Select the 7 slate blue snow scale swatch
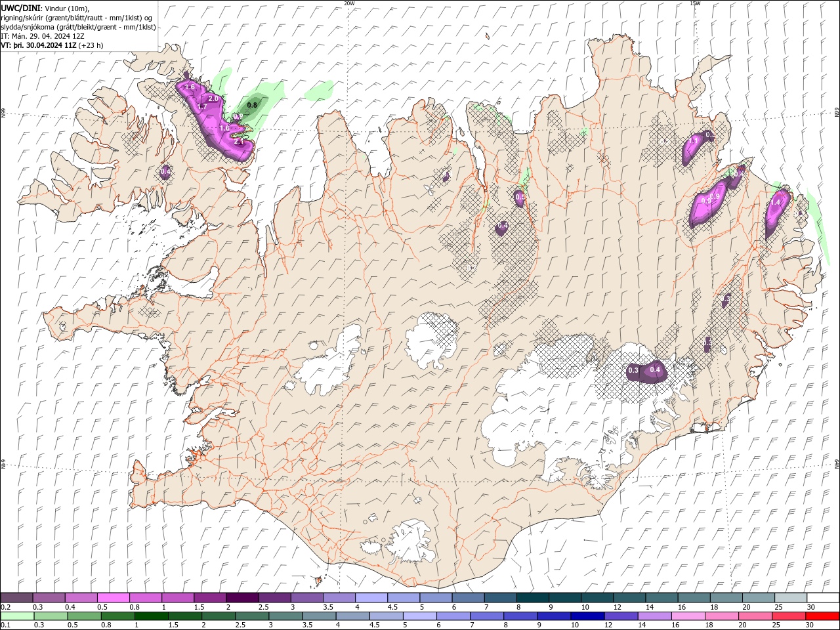 (x=499, y=597)
